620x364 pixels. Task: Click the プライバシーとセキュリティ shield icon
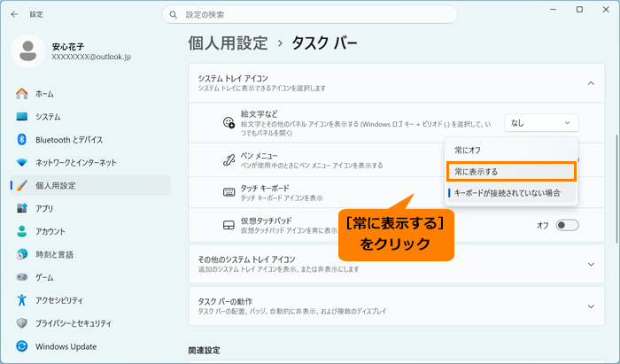coord(22,323)
